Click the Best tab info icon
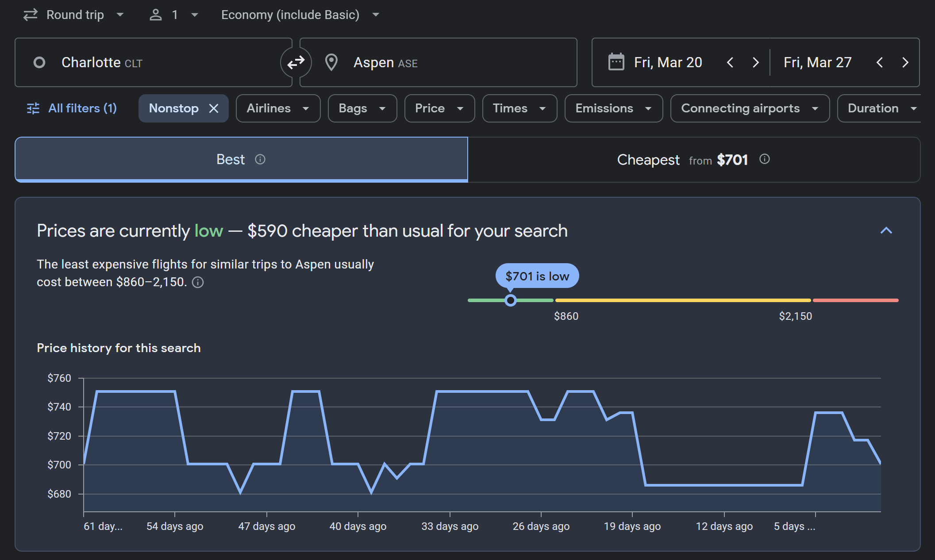Screen dimensions: 935x560 pos(260,159)
